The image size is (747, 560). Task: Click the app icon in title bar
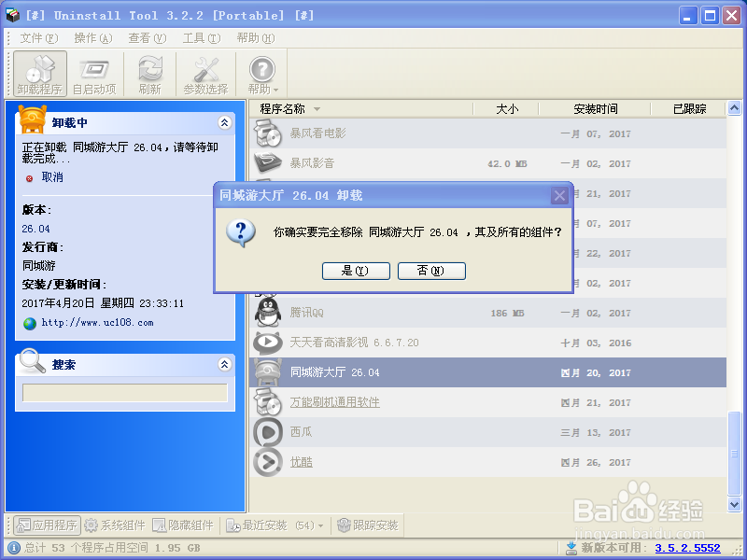point(12,15)
